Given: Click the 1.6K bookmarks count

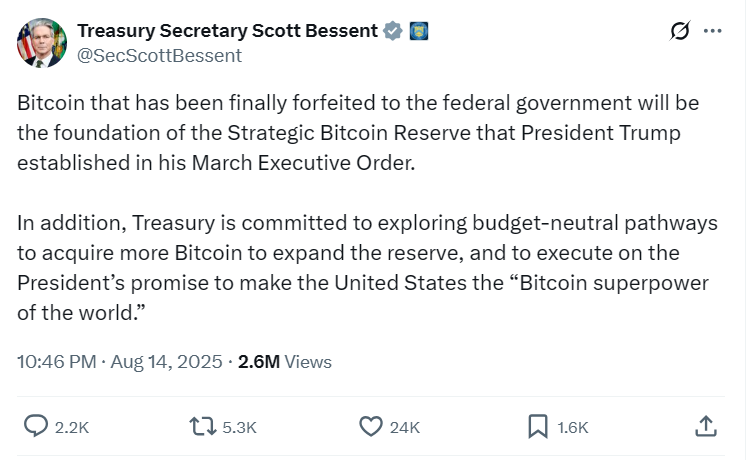Looking at the screenshot, I should (572, 427).
